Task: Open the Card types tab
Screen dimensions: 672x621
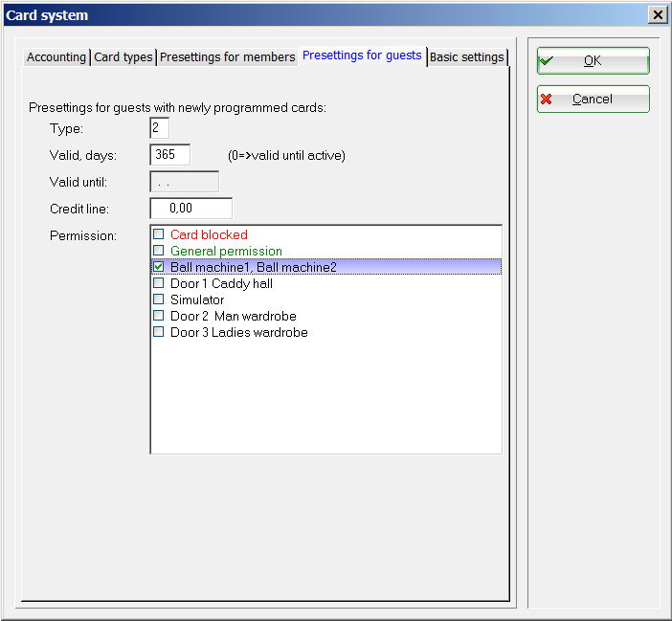Action: (x=123, y=57)
